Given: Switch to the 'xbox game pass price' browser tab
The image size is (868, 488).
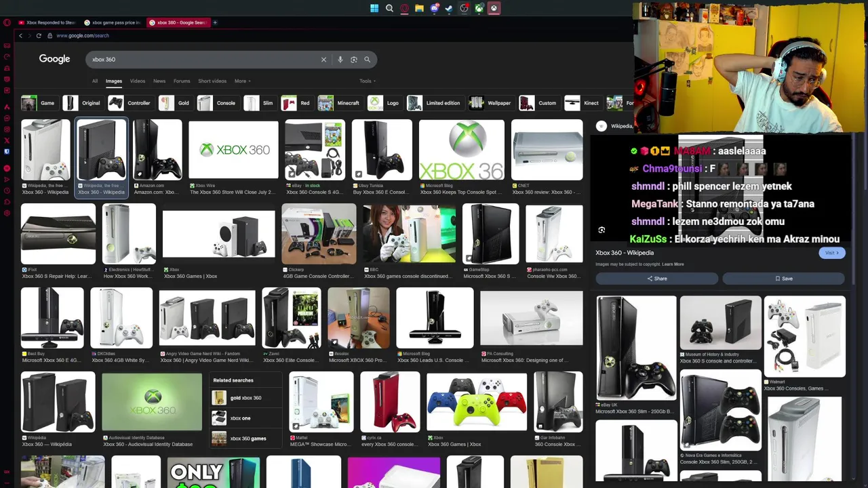Looking at the screenshot, I should (x=113, y=22).
